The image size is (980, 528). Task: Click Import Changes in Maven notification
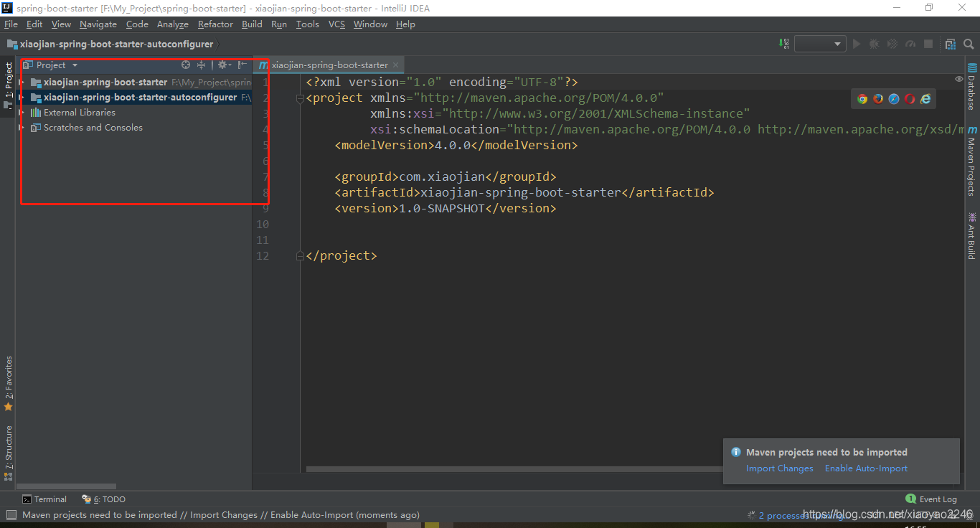click(780, 468)
